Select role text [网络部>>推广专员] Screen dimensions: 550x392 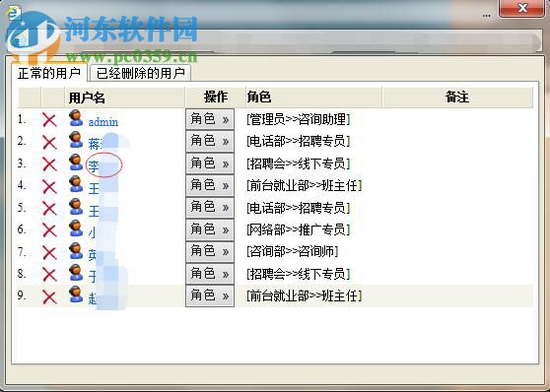299,229
